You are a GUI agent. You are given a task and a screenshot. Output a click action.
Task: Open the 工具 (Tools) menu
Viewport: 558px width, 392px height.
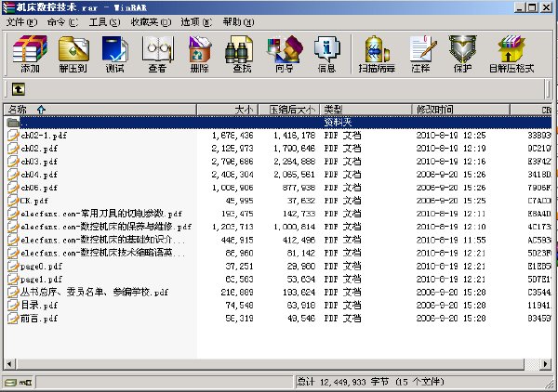(x=104, y=22)
